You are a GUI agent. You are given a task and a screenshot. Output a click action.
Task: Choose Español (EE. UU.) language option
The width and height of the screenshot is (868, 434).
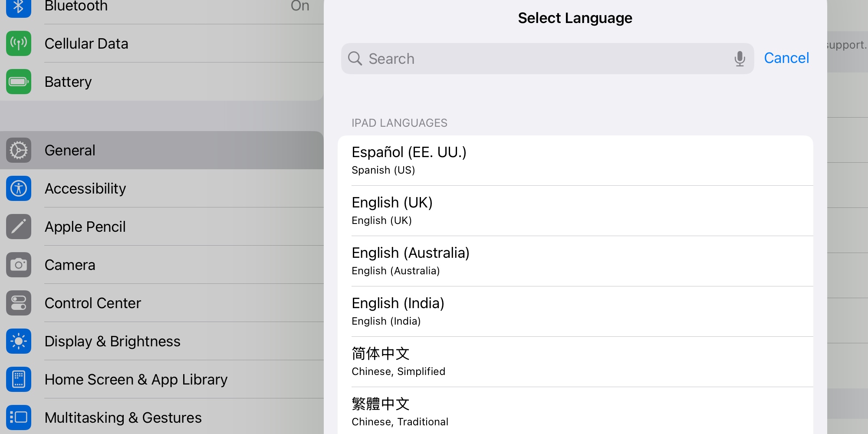coord(582,160)
